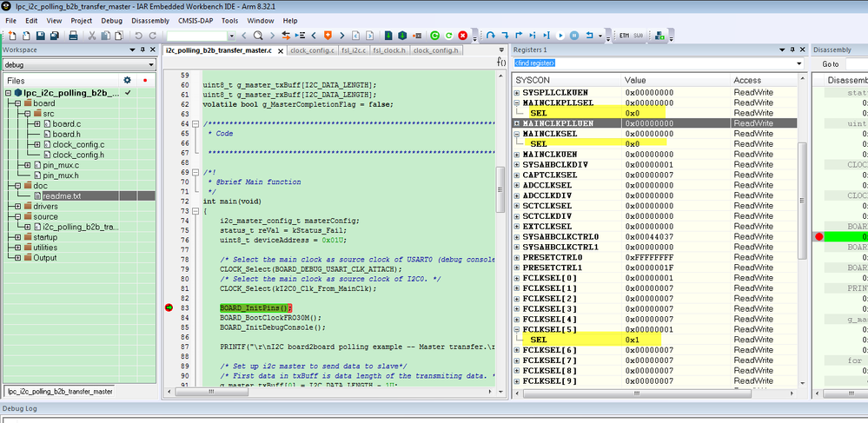The width and height of the screenshot is (868, 423).
Task: Click the green Download and Debug icon
Action: [434, 36]
